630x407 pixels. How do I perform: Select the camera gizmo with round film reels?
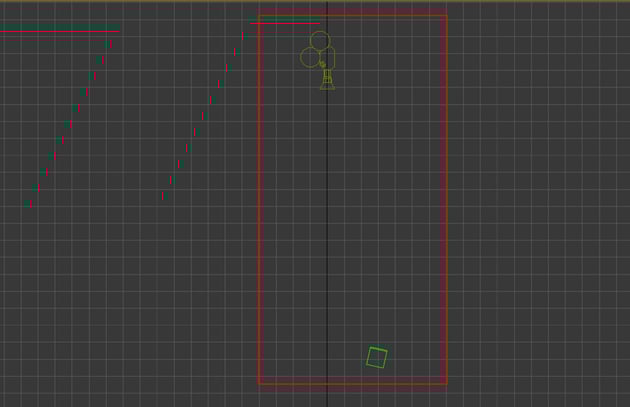(318, 60)
